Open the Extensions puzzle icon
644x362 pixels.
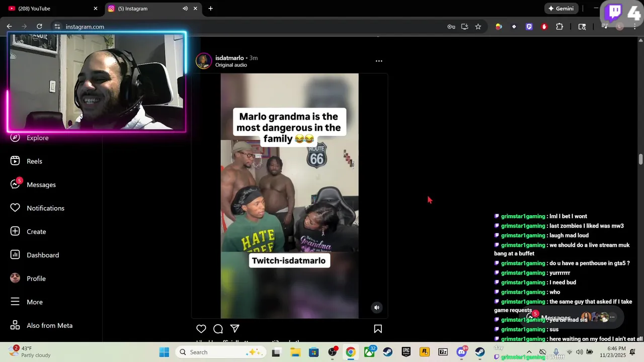coord(559,27)
